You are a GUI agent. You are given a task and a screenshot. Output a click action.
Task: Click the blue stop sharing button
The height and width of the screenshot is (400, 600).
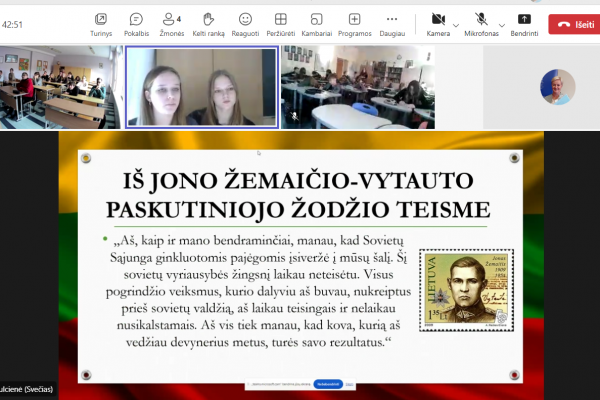point(328,384)
